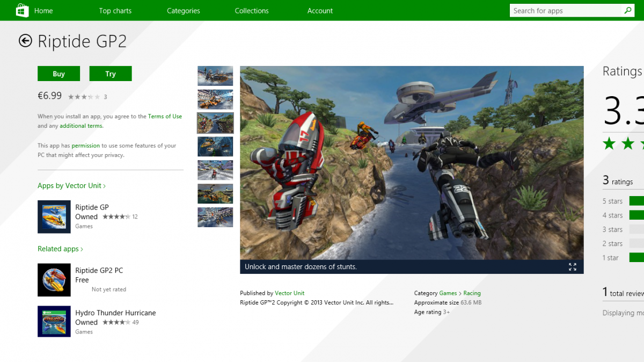Click the Hydro Thunder Hurricane star rating
The width and height of the screenshot is (644, 362).
(x=116, y=323)
